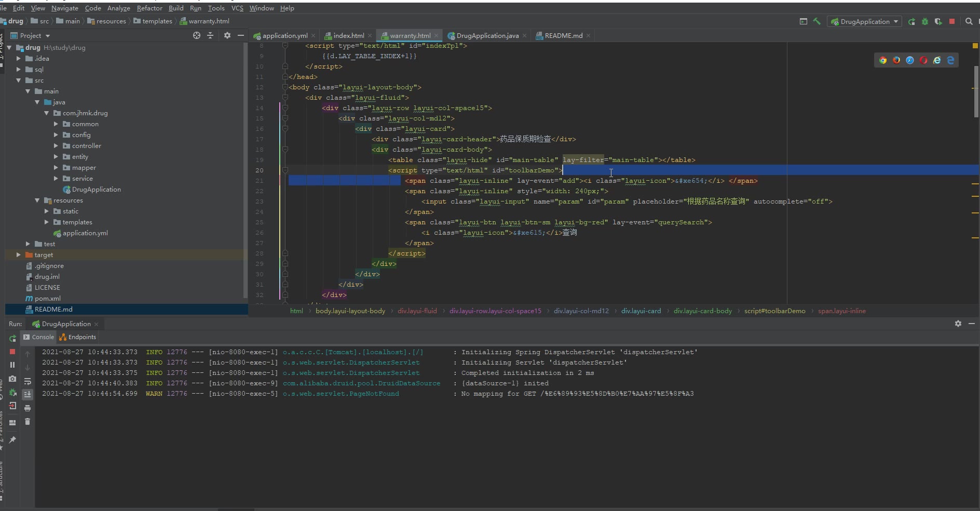This screenshot has width=980, height=511.
Task: Expand the target folder
Action: [x=19, y=254]
